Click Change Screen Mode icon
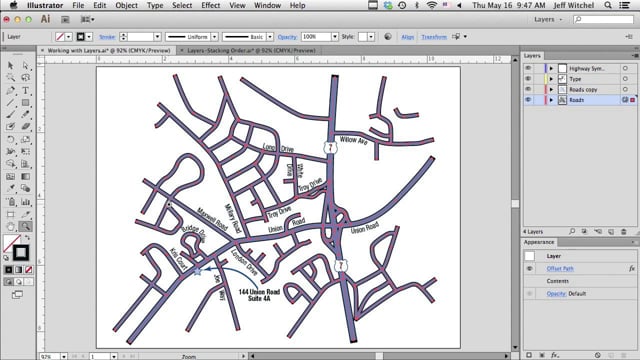The height and width of the screenshot is (360, 640). 17,294
